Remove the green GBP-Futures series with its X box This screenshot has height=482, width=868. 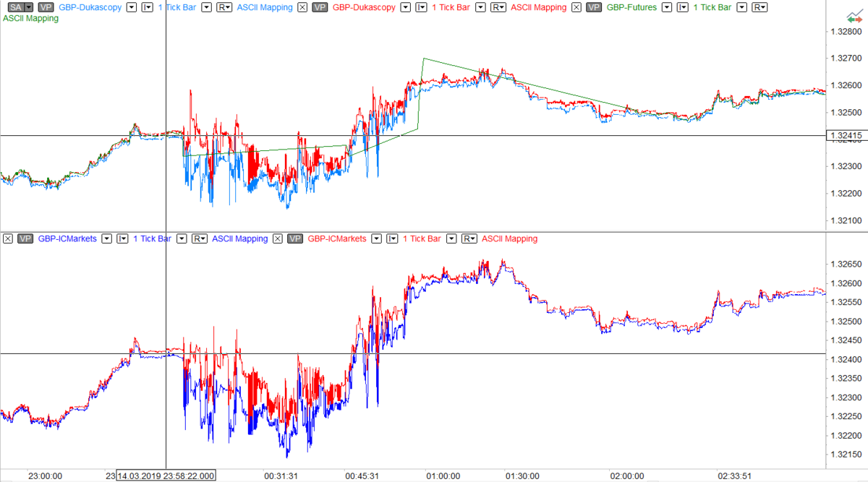click(x=576, y=7)
